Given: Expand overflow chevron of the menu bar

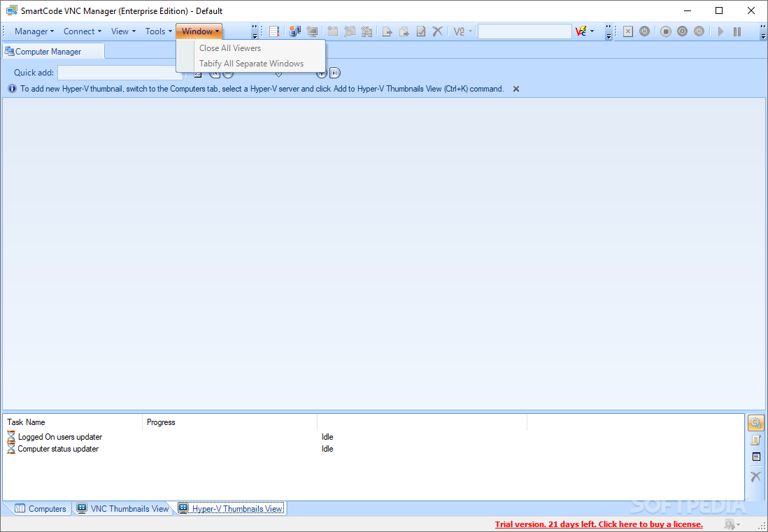Looking at the screenshot, I should tap(255, 31).
